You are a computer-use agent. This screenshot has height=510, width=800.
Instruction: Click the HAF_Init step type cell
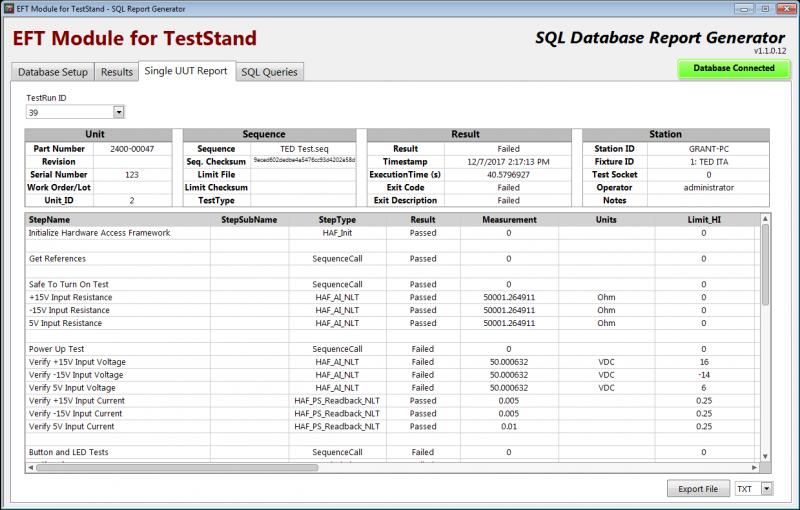(x=337, y=233)
